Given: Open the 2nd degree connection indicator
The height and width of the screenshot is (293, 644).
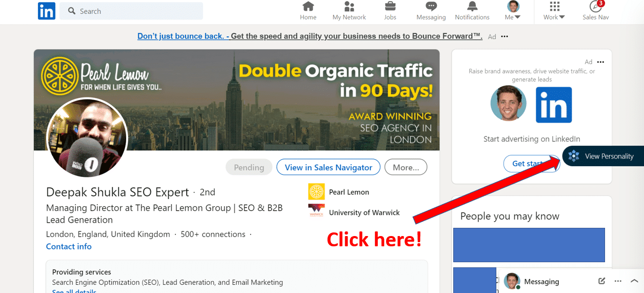Looking at the screenshot, I should (207, 192).
